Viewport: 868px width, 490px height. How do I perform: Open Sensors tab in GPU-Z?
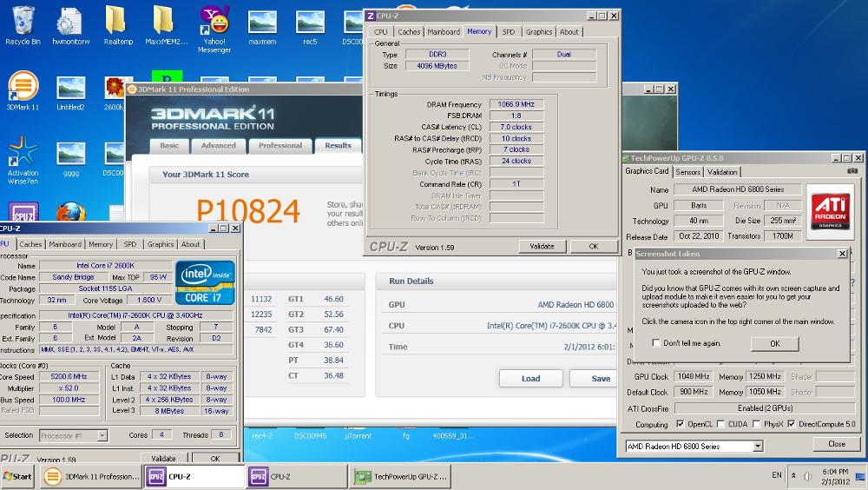tap(688, 172)
